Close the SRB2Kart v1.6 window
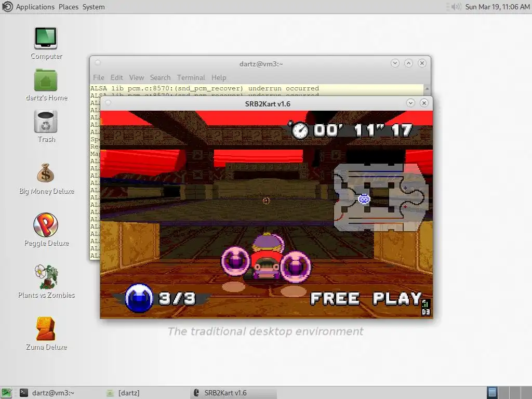Viewport: 532px width, 399px height. [x=424, y=103]
